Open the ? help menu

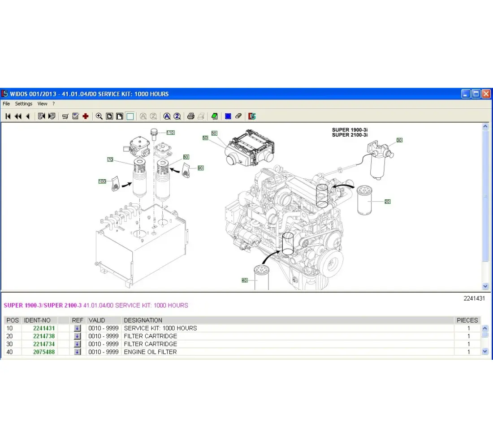53,104
